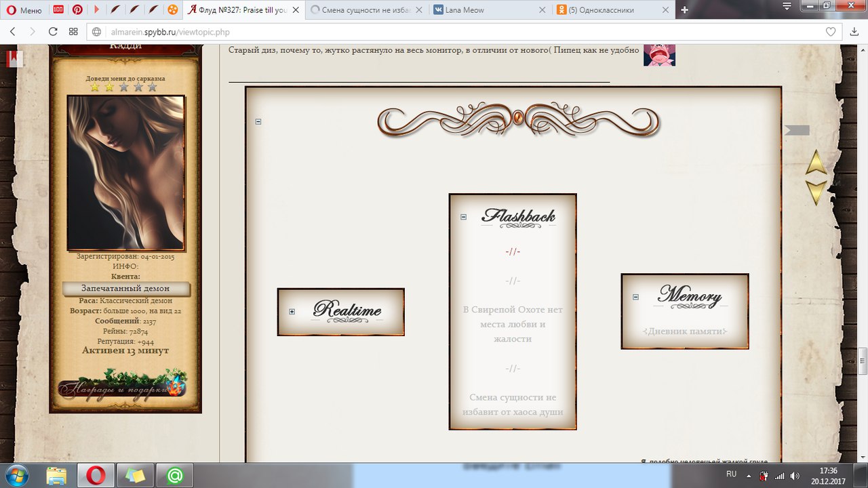Collapse the main signature block minus box
Image resolution: width=868 pixels, height=488 pixels.
[x=258, y=121]
